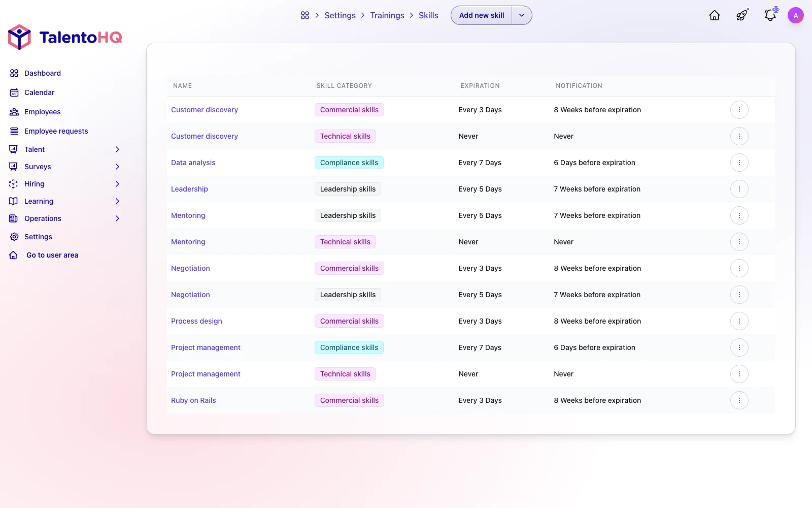Click the EXPIRATION column header

point(480,86)
